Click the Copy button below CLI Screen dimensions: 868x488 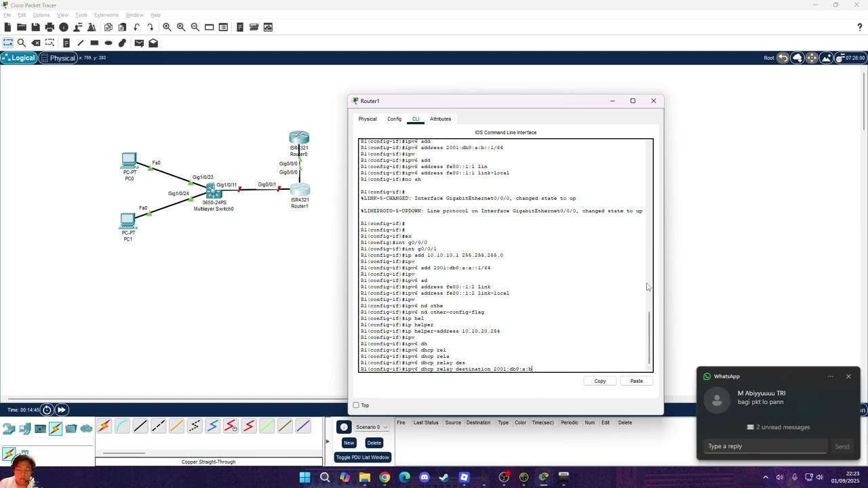coord(600,381)
